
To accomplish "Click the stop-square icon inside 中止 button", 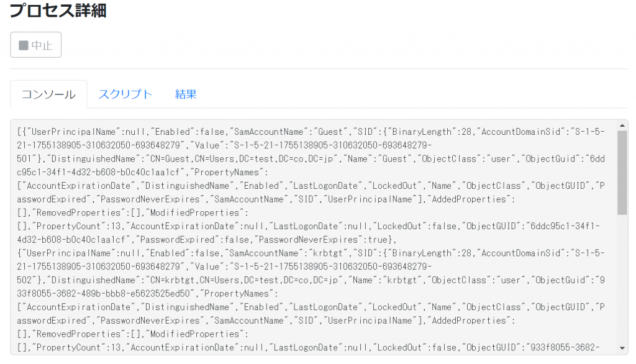I will [x=25, y=44].
